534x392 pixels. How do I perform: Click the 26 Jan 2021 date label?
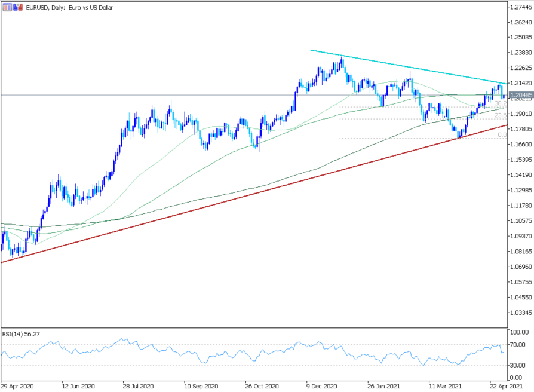[x=384, y=386]
